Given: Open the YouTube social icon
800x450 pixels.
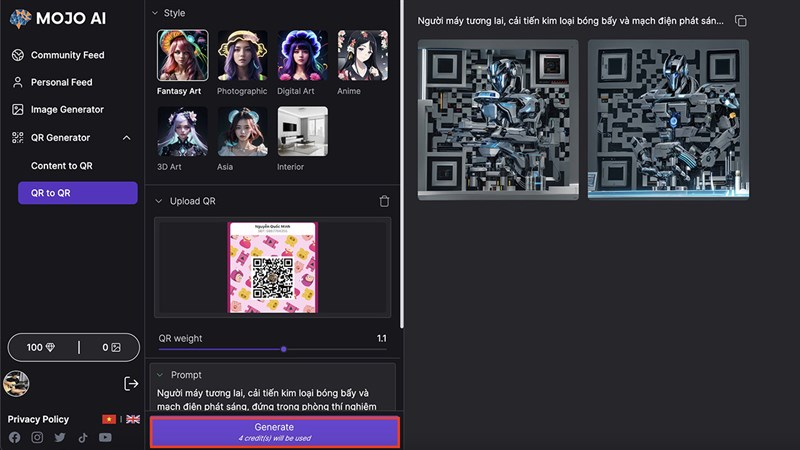Looking at the screenshot, I should 105,437.
